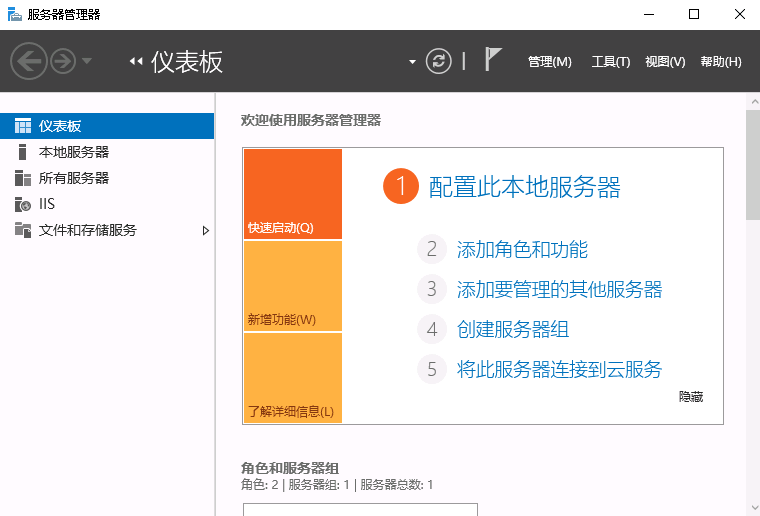The width and height of the screenshot is (760, 516).
Task: Click 隐藏 to hide the welcome tile
Action: click(691, 397)
